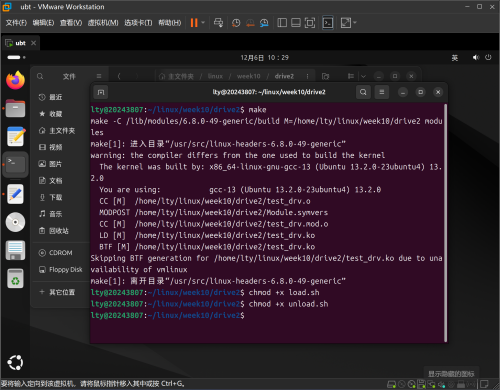This screenshot has width=500, height=390.
Task: Toggle the VMware library sidebar panel
Action: pyautogui.click(x=282, y=23)
